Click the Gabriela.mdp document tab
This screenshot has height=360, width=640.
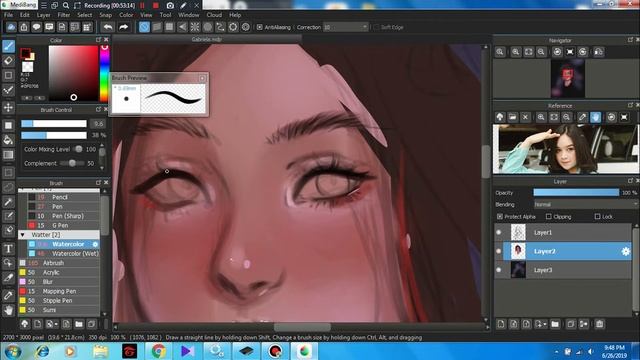(x=207, y=39)
